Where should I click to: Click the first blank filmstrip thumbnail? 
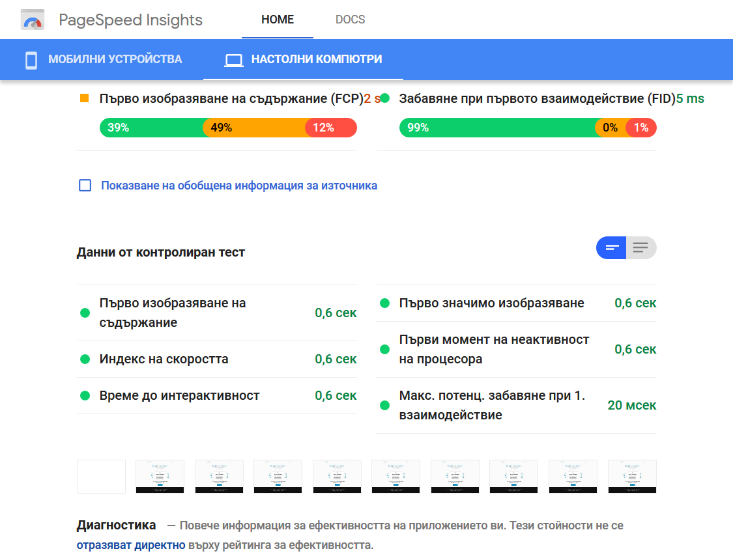(102, 477)
